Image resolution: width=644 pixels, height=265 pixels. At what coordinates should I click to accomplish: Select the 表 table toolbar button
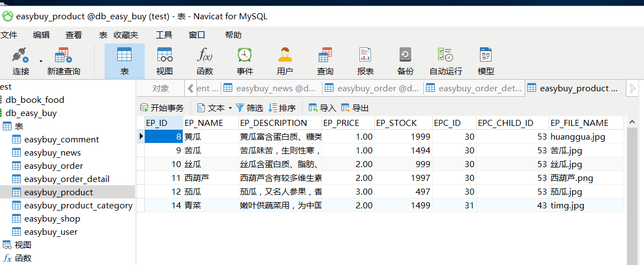point(124,61)
